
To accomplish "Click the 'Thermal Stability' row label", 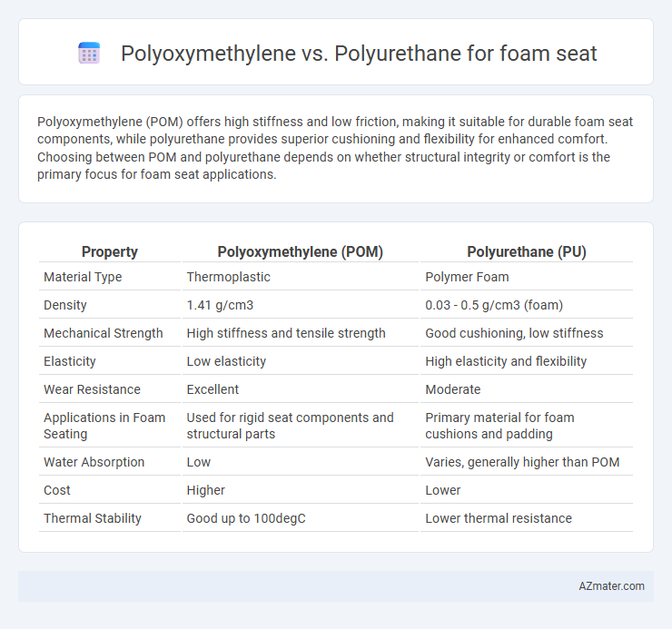I will (92, 518).
